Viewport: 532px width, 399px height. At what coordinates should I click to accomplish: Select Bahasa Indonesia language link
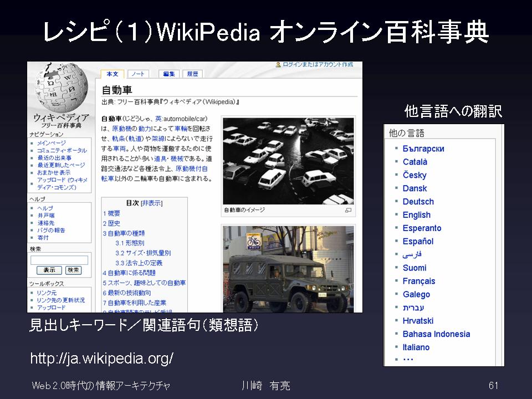[436, 334]
